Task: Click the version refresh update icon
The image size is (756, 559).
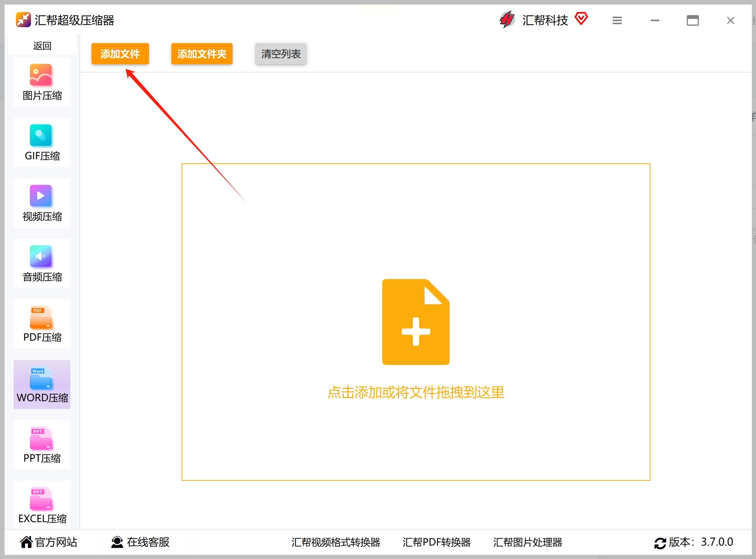Action: 660,543
